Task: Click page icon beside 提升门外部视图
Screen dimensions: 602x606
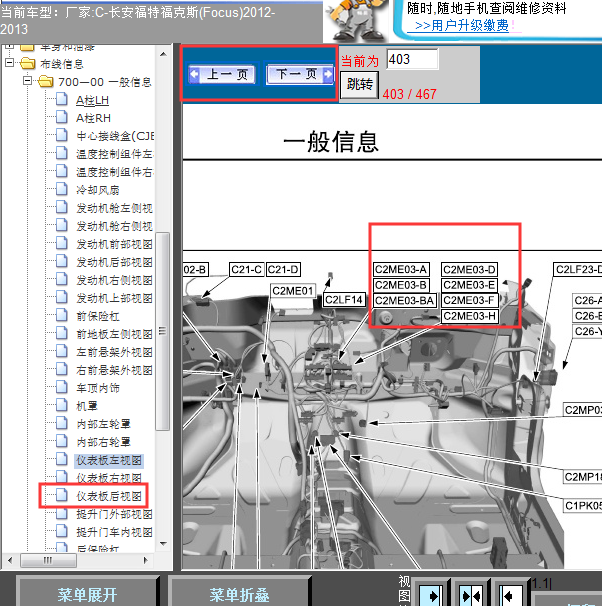Action: tap(61, 513)
